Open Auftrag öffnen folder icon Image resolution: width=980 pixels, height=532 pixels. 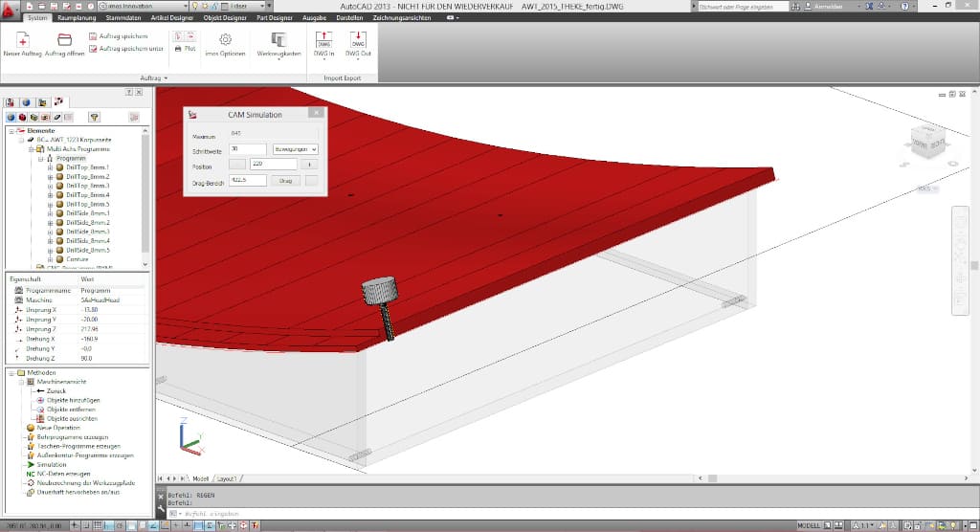[x=65, y=39]
